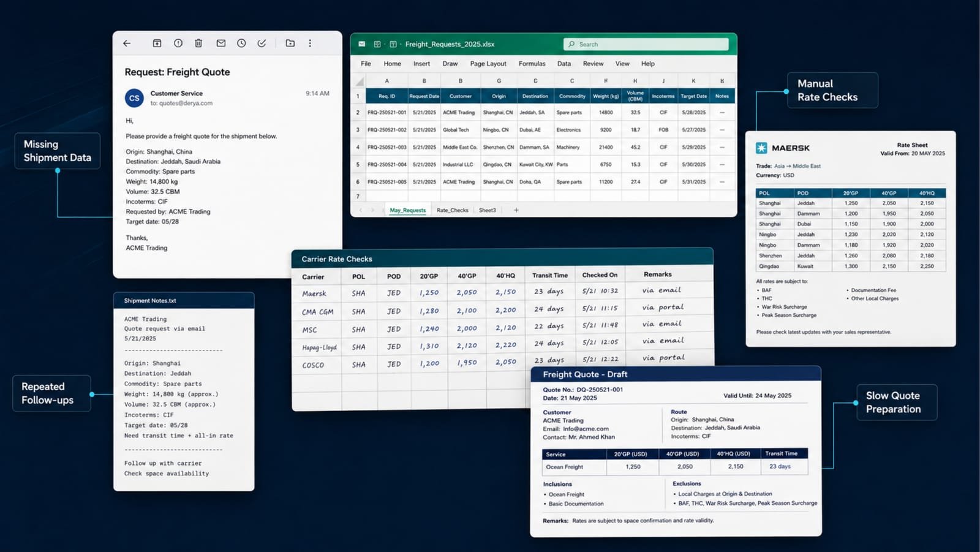Click the Transit Time header in rate checks
Screen dimensions: 980x552
coord(549,275)
